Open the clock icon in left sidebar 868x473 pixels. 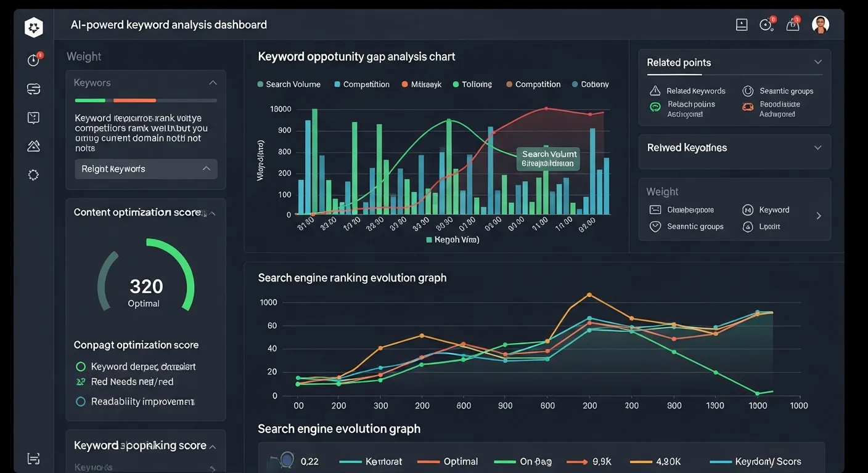click(33, 60)
